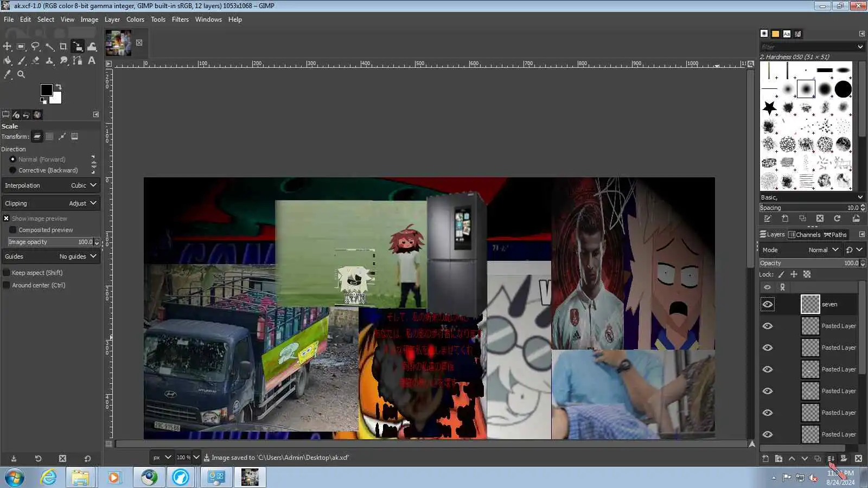This screenshot has height=488, width=868.
Task: Switch to the Channels tab
Action: (805, 235)
